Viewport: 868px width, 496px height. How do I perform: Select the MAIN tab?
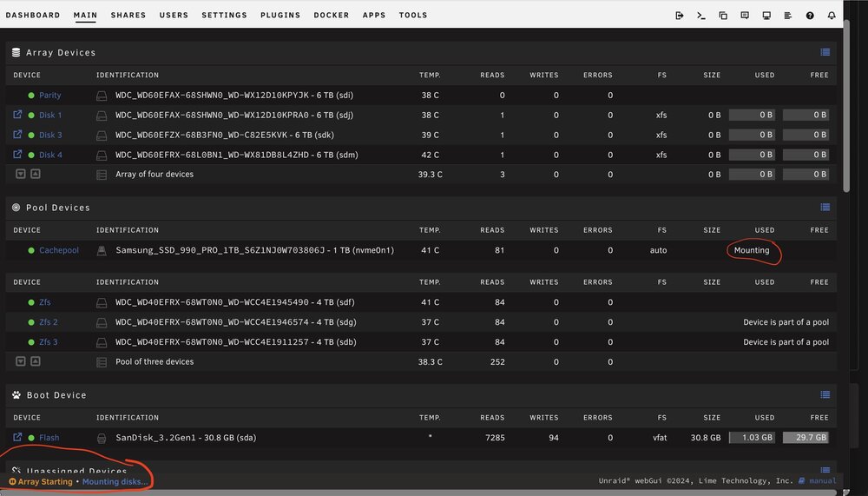pos(85,15)
